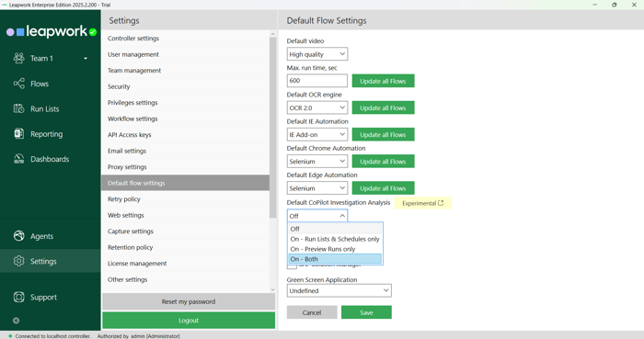The height and width of the screenshot is (339, 644).
Task: Open Retention policy settings
Action: coord(185,247)
